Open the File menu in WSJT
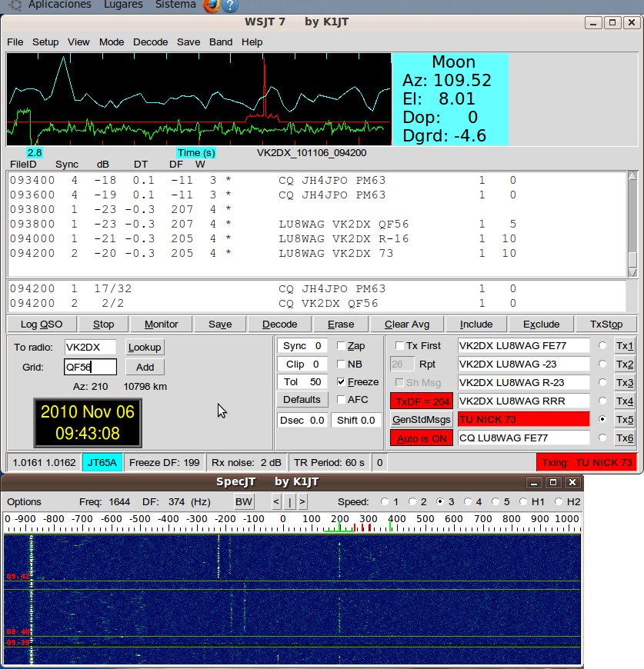 coord(15,42)
